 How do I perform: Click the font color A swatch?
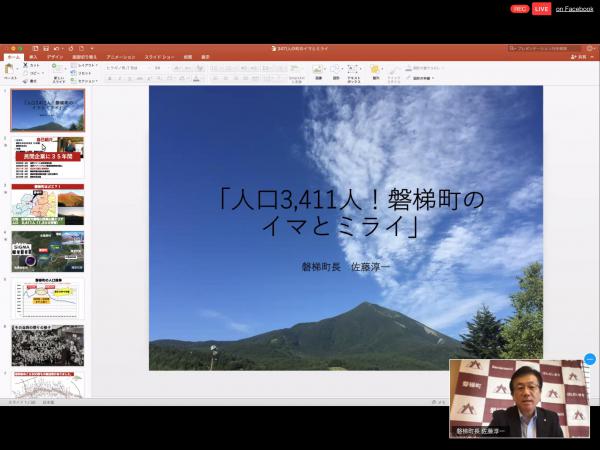pos(196,79)
